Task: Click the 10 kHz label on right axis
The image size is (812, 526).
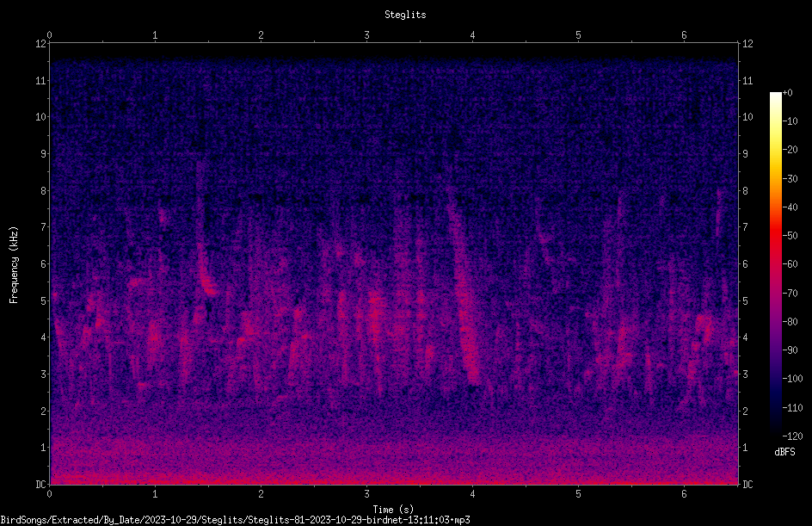Action: (747, 116)
